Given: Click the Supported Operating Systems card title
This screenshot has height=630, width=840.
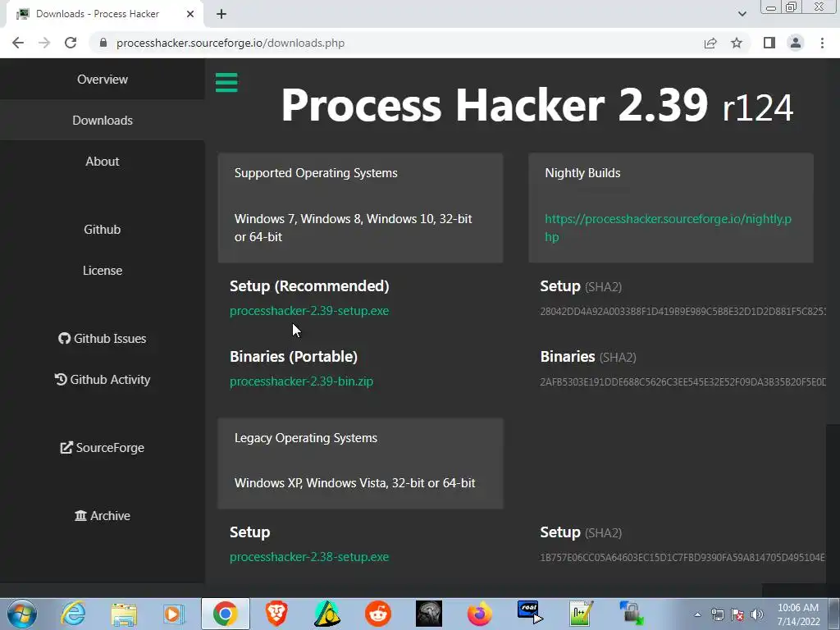Looking at the screenshot, I should pyautogui.click(x=316, y=173).
